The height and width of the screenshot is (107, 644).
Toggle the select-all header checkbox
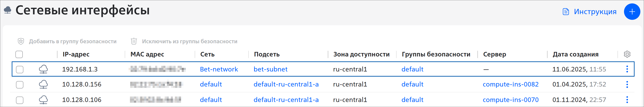pos(19,54)
